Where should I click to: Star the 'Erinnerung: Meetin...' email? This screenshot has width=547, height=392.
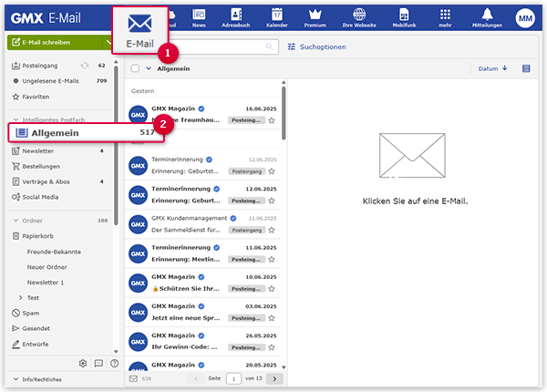(x=272, y=259)
